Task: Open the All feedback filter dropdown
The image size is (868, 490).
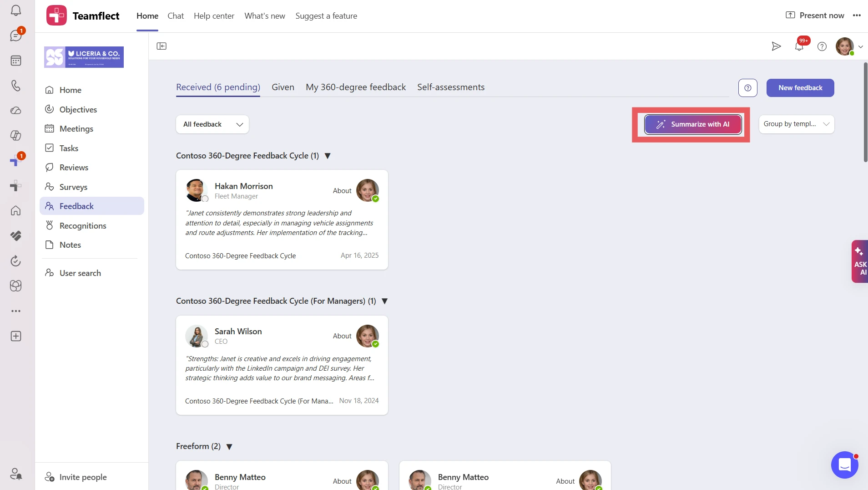Action: pyautogui.click(x=212, y=124)
